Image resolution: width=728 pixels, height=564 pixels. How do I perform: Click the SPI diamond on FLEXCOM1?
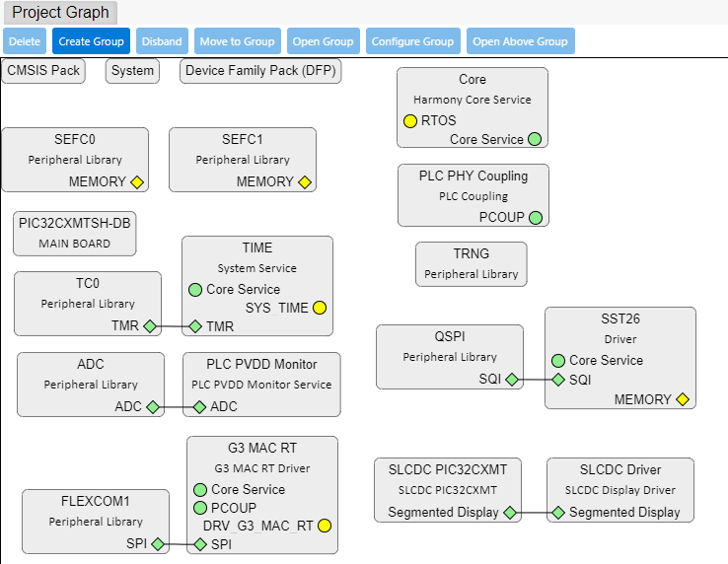coord(157,544)
